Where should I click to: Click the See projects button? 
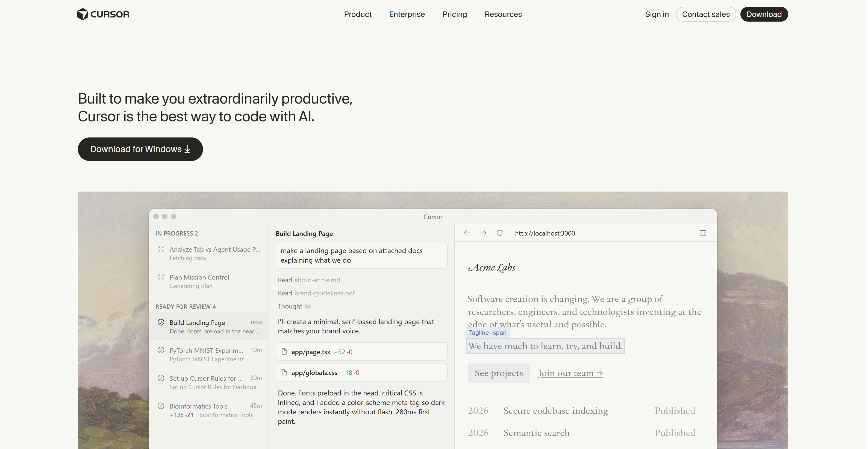point(499,373)
